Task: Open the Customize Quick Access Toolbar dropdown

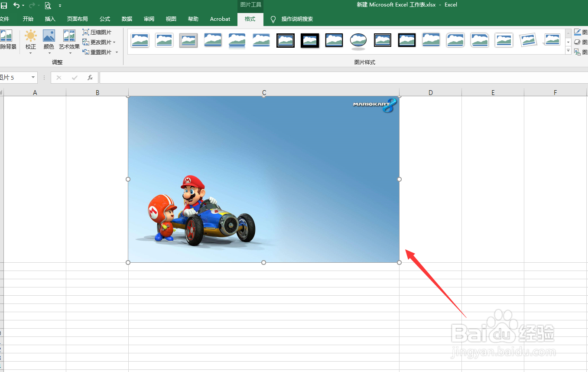Action: point(60,6)
